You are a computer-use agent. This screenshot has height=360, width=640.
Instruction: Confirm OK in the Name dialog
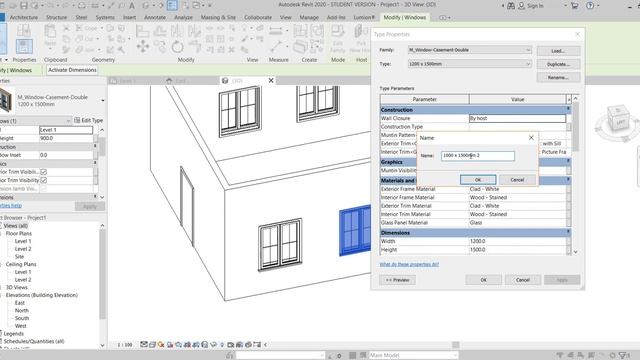(478, 180)
